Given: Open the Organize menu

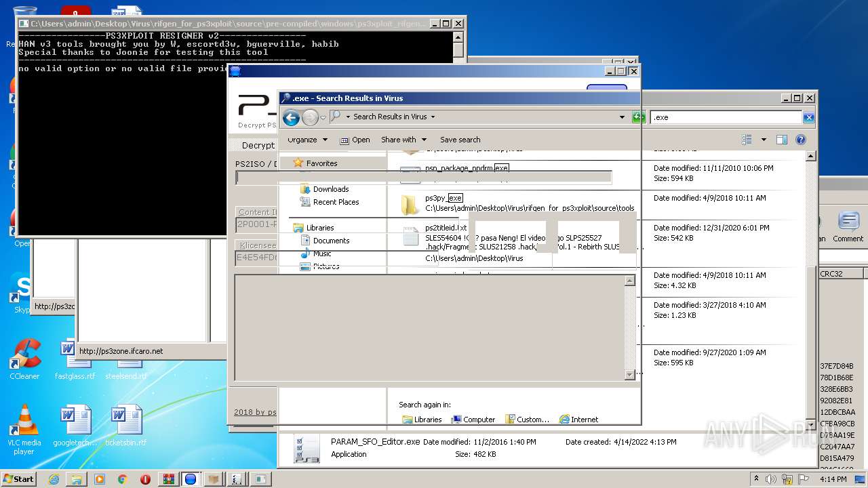Looking at the screenshot, I should (307, 140).
